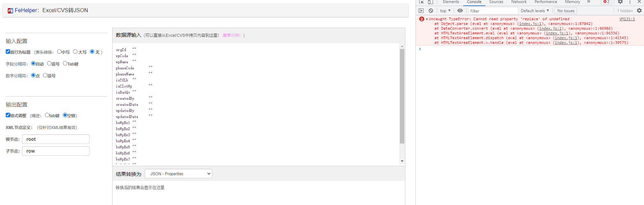This screenshot has width=644, height=205.
Task: Show the console sidebar panel
Action: pos(421,11)
